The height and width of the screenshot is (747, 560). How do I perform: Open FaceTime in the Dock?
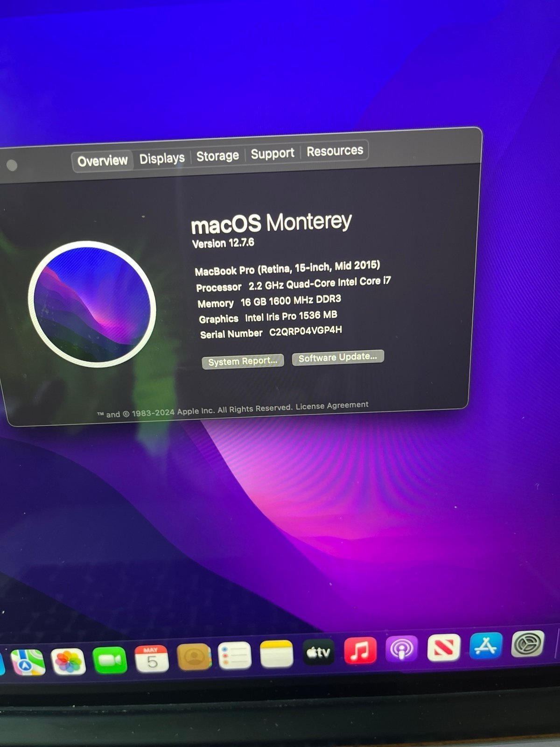110,660
